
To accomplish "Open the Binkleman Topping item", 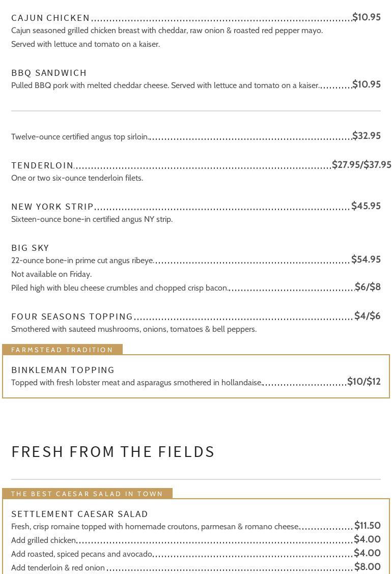I will pyautogui.click(x=63, y=370).
